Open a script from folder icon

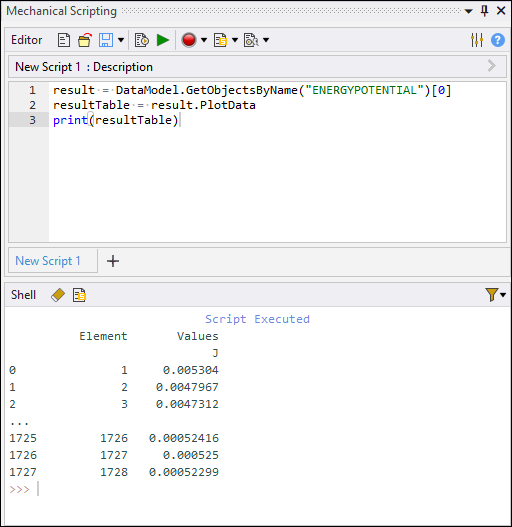85,40
